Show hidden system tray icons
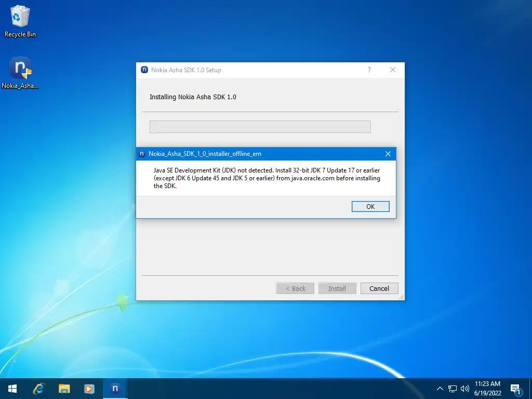 (440, 389)
